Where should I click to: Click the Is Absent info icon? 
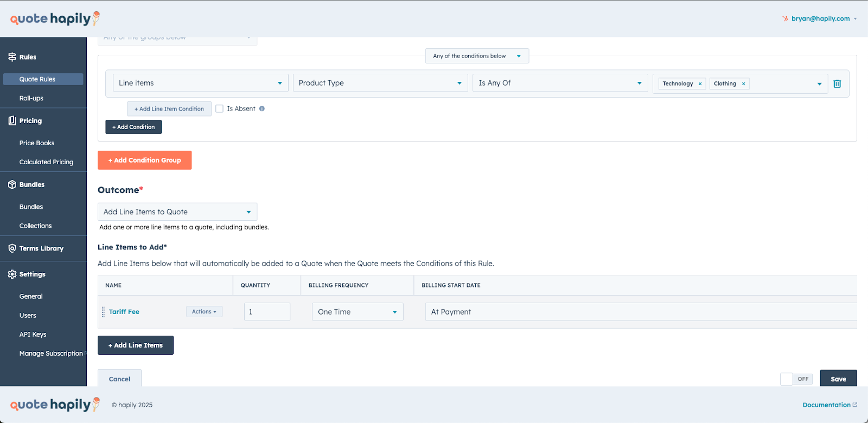tap(262, 108)
